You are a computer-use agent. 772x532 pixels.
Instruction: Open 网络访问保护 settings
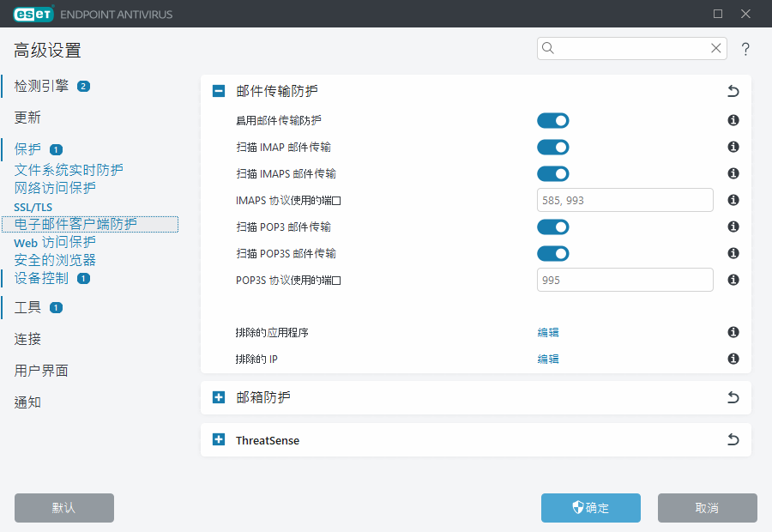point(55,188)
